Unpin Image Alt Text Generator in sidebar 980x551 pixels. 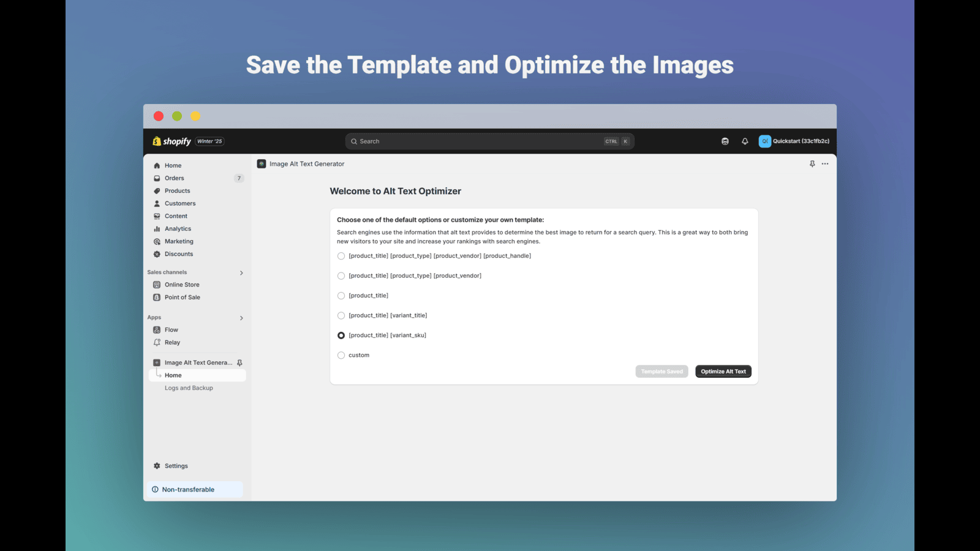tap(239, 363)
